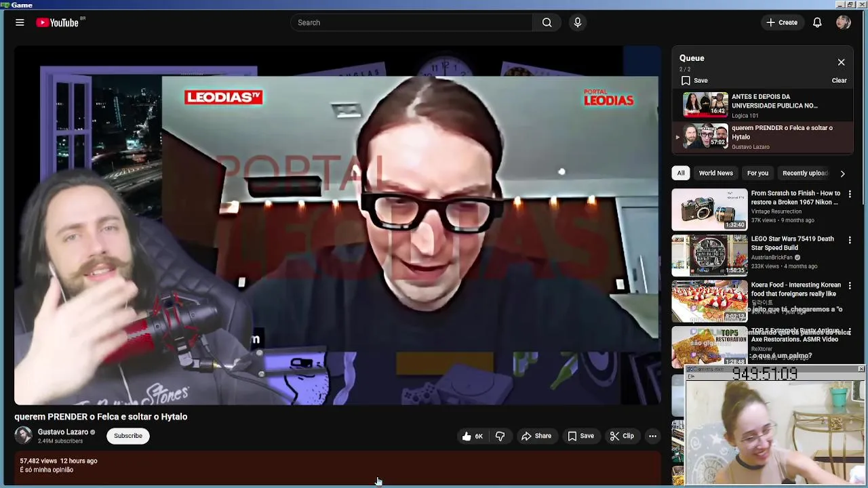868x488 pixels.
Task: Close the webcam overlay window
Action: click(861, 369)
